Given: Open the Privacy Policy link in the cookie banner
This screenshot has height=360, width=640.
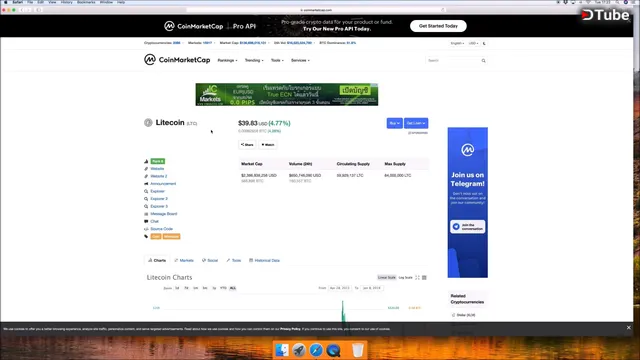Looking at the screenshot, I should tap(290, 329).
